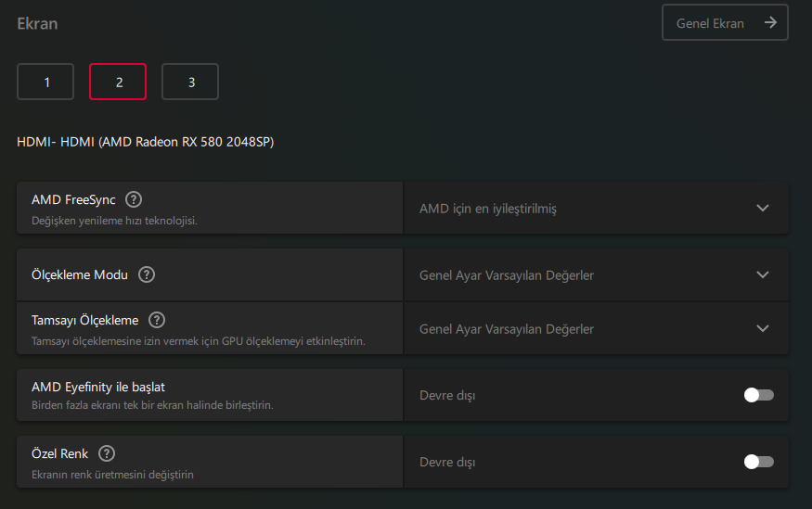Click the Ölçekleme Modu setting label

pos(80,274)
